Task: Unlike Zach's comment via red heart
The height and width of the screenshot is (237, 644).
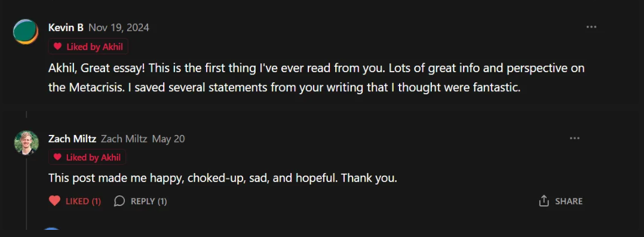Action: [x=54, y=201]
